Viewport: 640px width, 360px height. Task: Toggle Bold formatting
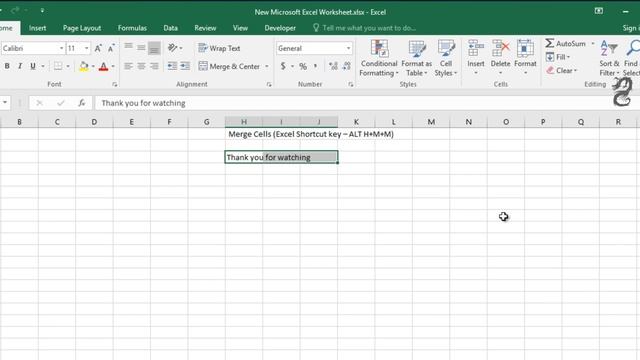(x=7, y=66)
